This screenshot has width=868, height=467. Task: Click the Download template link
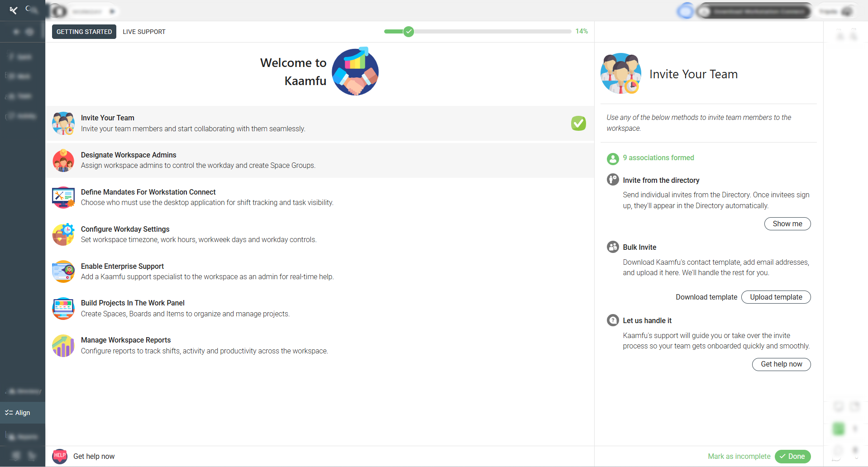[706, 297]
